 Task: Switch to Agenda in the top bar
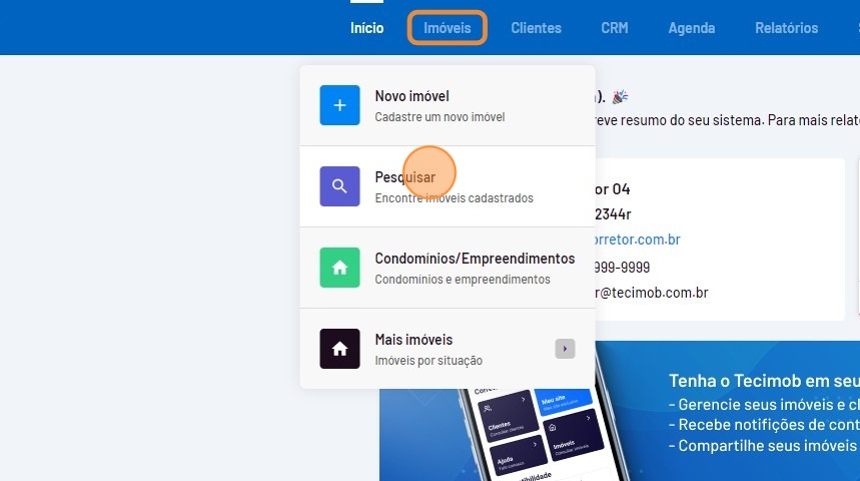691,28
